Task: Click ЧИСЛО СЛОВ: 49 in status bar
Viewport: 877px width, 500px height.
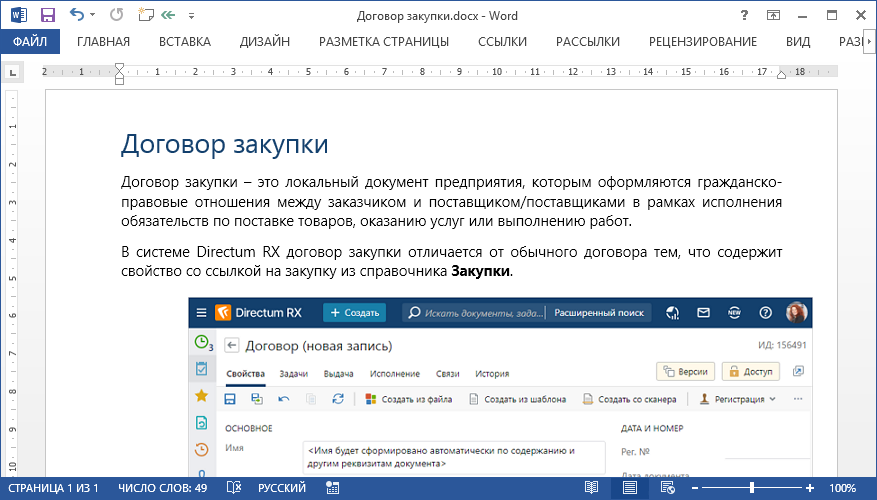Action: click(x=163, y=488)
